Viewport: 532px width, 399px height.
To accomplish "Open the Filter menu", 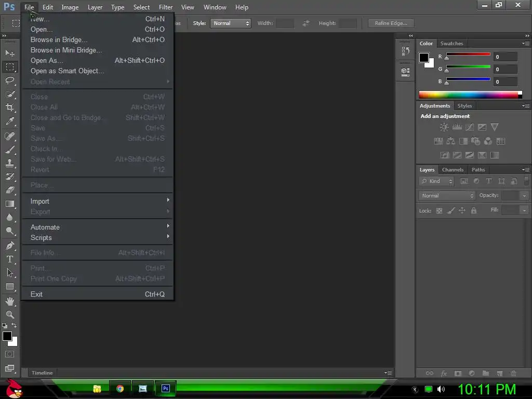I will [x=166, y=7].
